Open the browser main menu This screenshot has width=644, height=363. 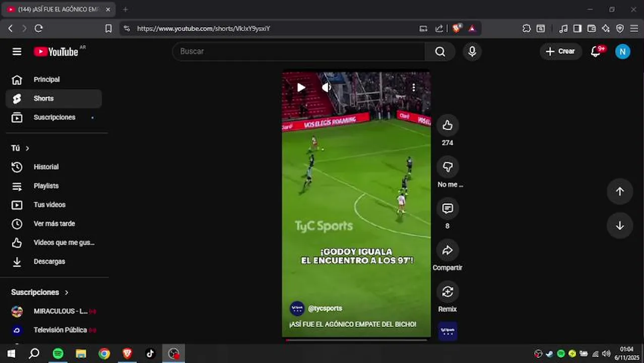634,29
